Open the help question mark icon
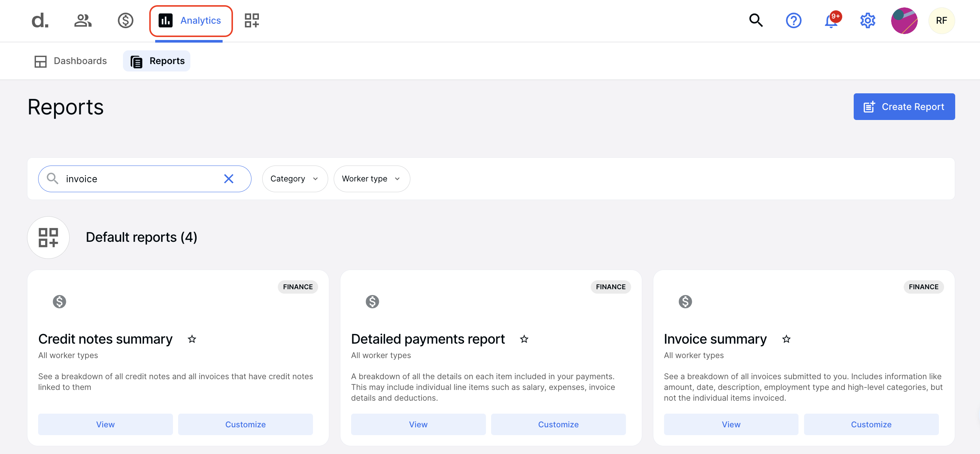The width and height of the screenshot is (980, 454). [794, 20]
